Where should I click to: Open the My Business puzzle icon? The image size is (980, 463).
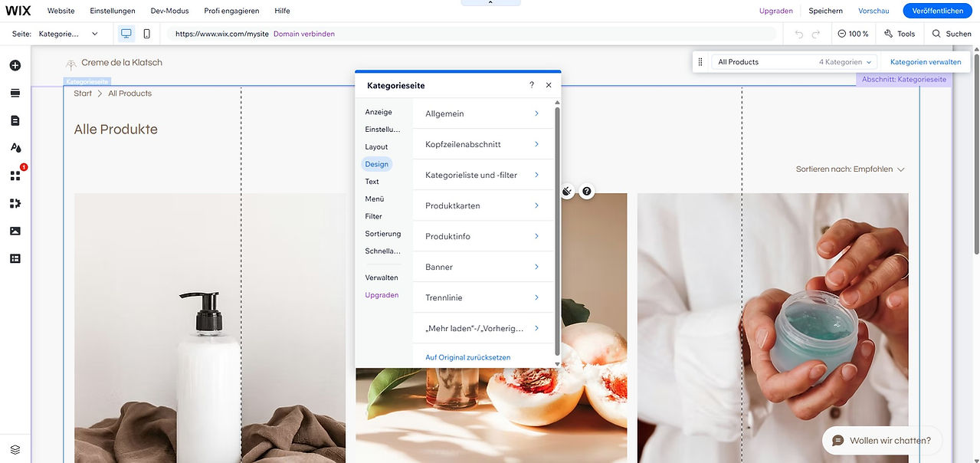15,203
